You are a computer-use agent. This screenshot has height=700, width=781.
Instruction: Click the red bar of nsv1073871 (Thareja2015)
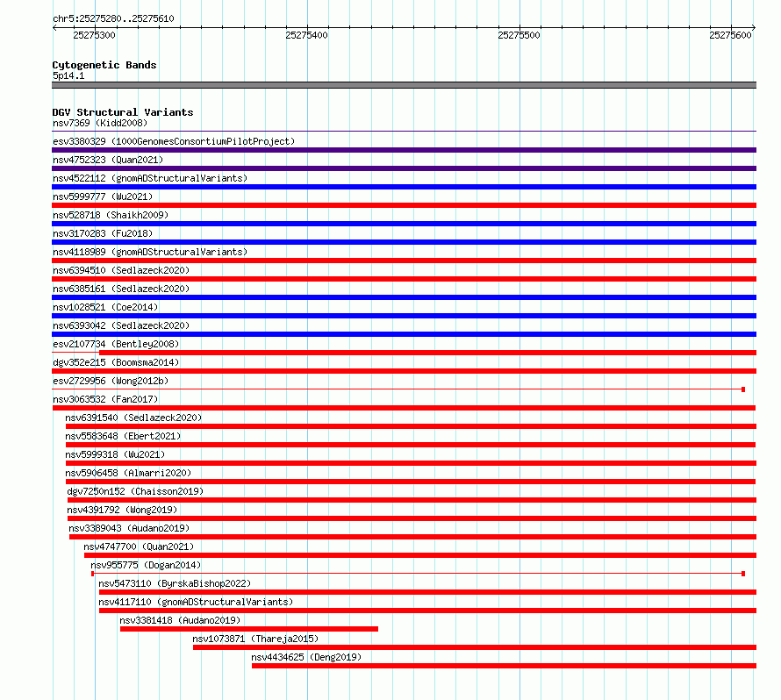[x=475, y=647]
